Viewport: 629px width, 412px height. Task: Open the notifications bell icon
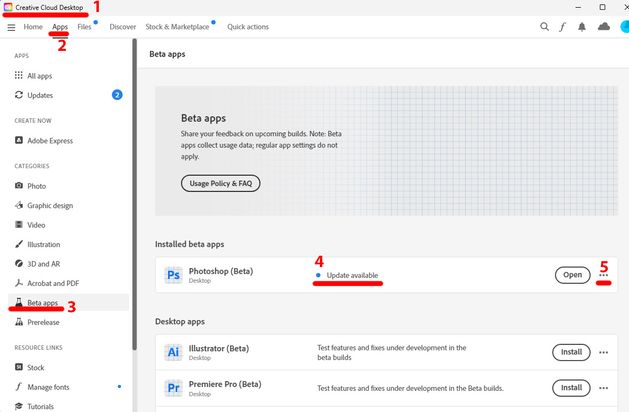[582, 27]
